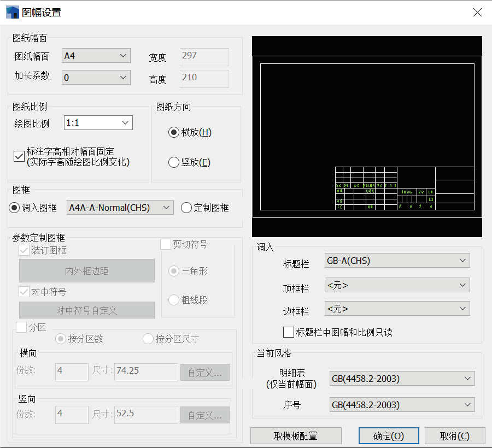Enable 标题栏中图幅和比例只读 checkbox
492x448 pixels.
(x=289, y=332)
